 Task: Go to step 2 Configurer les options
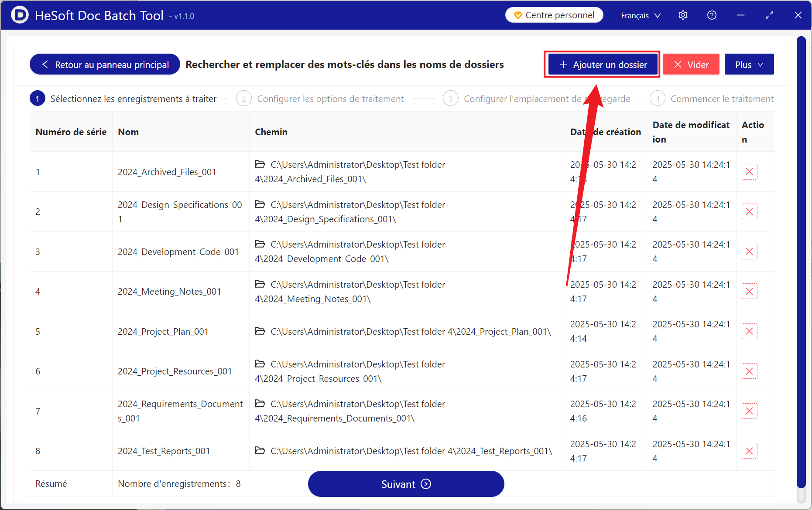[x=320, y=99]
